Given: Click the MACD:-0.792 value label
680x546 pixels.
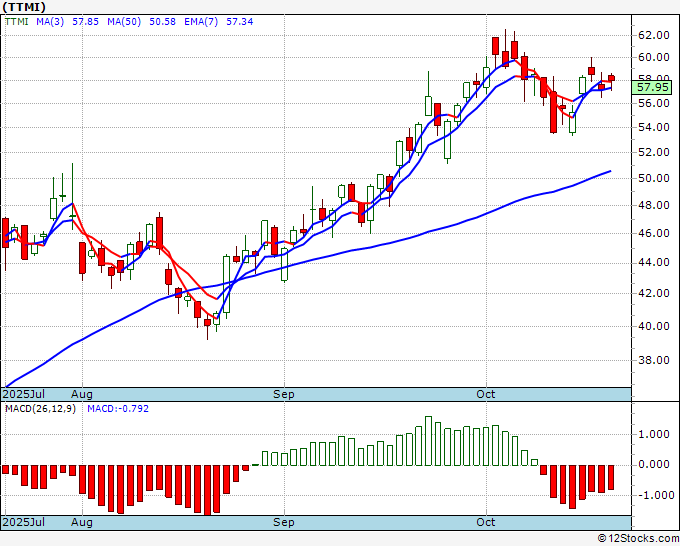Looking at the screenshot, I should coord(118,409).
